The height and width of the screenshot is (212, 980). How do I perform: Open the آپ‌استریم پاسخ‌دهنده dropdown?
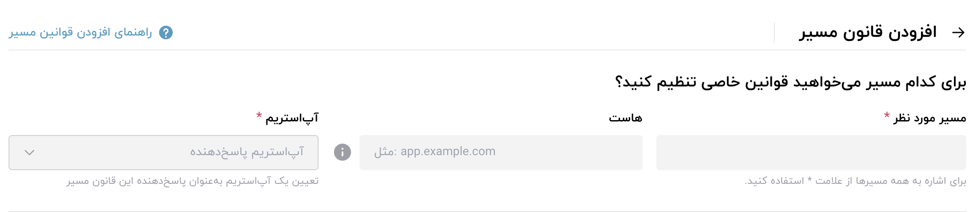[x=163, y=153]
